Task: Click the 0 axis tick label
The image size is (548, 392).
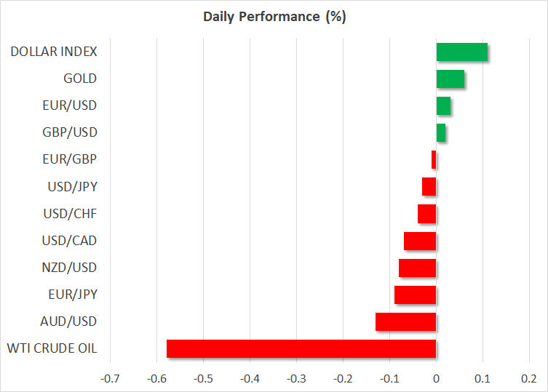Action: click(436, 379)
